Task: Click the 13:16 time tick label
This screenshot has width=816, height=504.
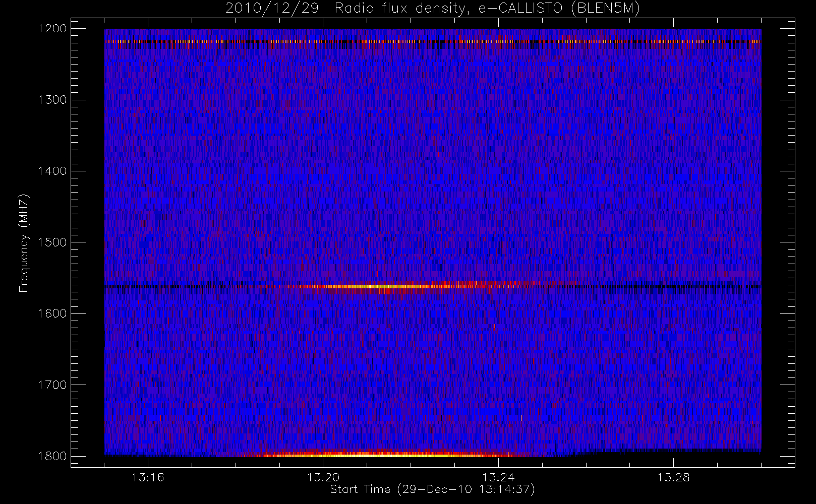Action: pyautogui.click(x=148, y=477)
